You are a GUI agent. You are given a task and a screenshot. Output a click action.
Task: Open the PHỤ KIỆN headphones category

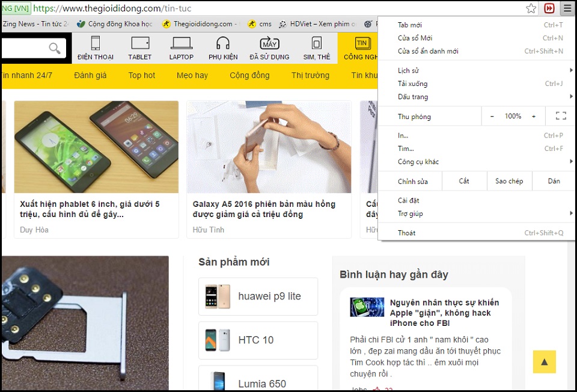(223, 48)
